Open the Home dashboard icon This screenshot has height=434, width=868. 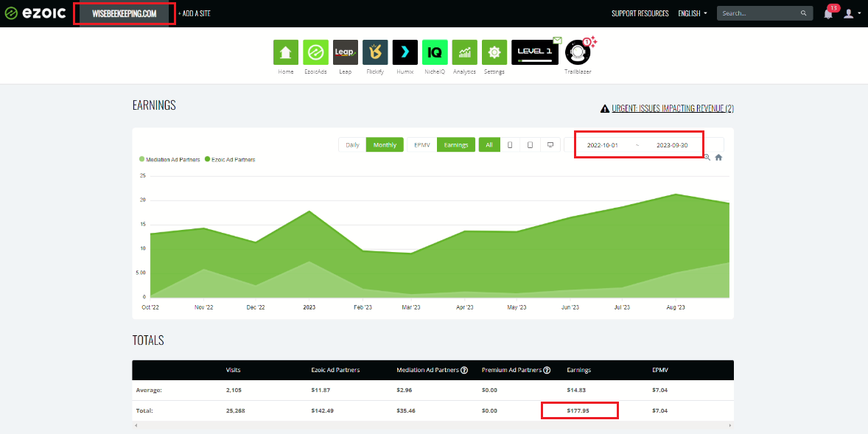[286, 52]
